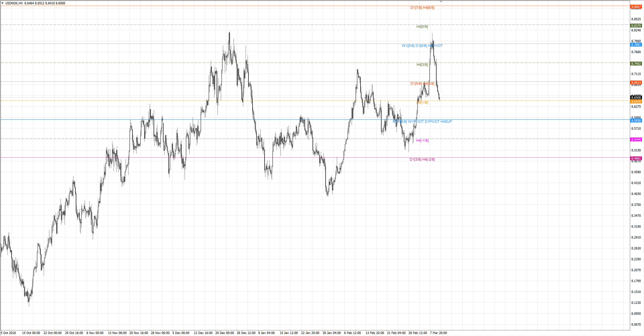Select the H4[-1/8] magenta label
Viewport: 644px width, 336px height.
coord(422,141)
